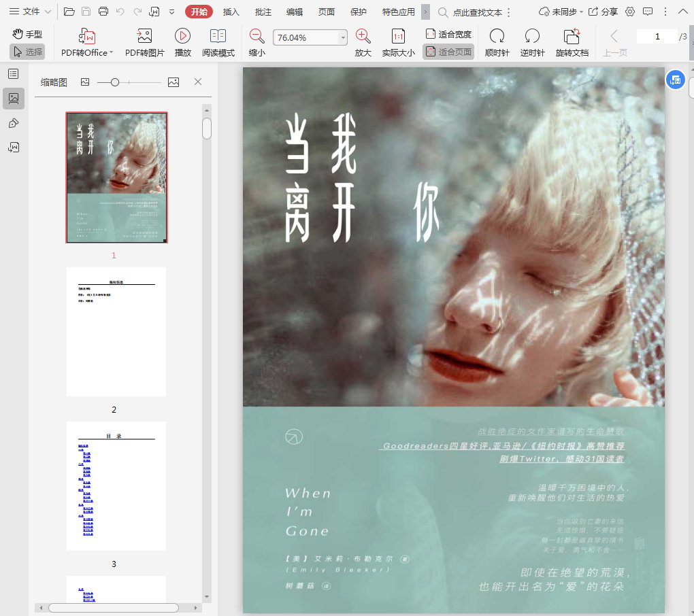Collapse the ribbon with the up chevron

click(x=683, y=12)
